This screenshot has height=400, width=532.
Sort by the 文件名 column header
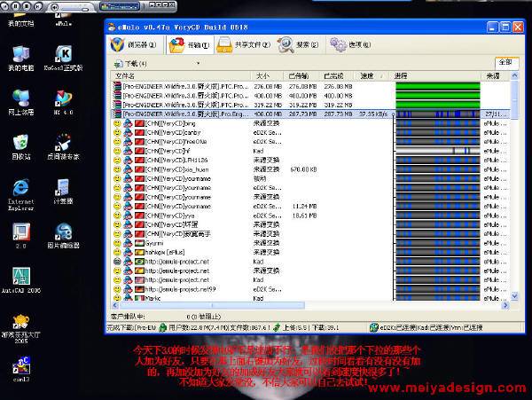181,75
